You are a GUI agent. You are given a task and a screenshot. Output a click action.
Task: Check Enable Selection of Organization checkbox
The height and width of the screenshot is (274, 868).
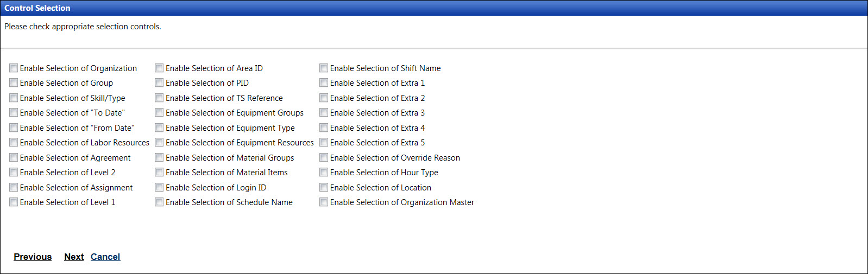click(x=14, y=68)
